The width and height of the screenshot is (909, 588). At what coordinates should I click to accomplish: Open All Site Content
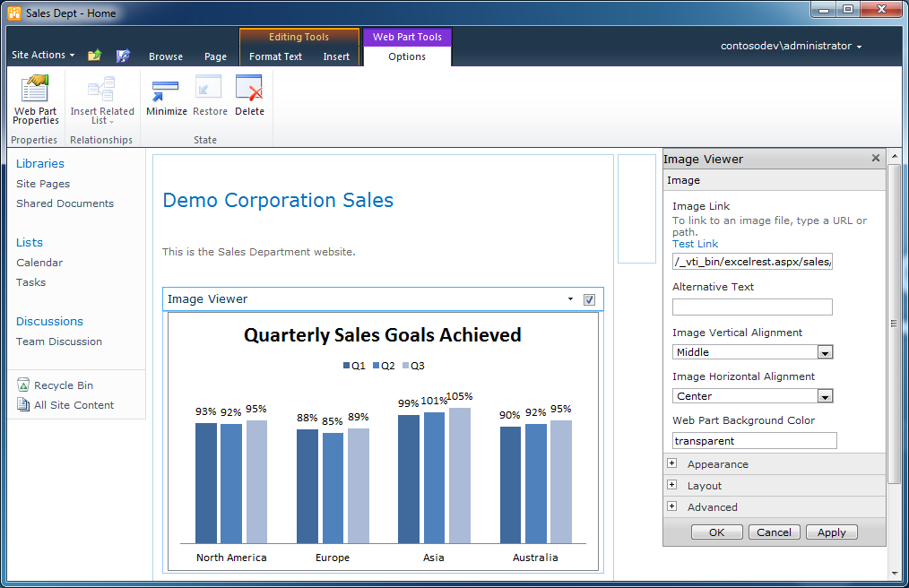coord(74,405)
